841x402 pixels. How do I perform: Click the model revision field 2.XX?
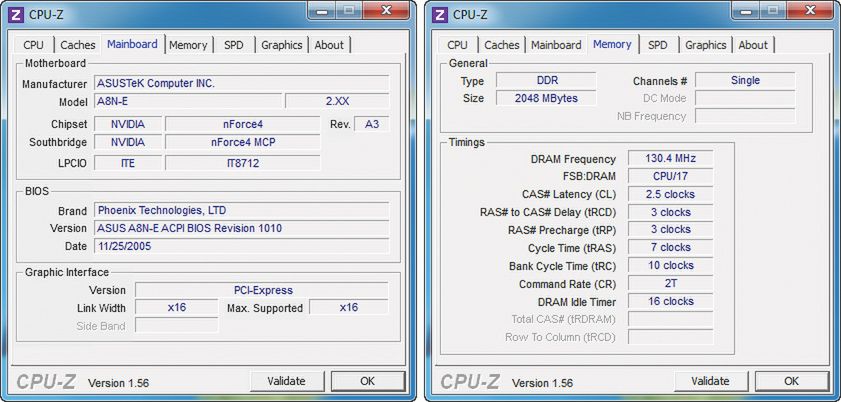(337, 101)
